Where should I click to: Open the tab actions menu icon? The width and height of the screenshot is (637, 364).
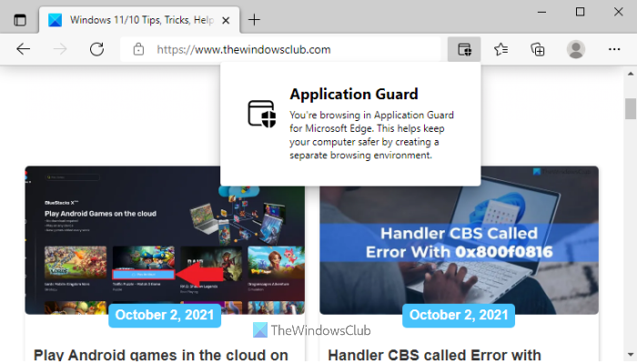click(19, 20)
